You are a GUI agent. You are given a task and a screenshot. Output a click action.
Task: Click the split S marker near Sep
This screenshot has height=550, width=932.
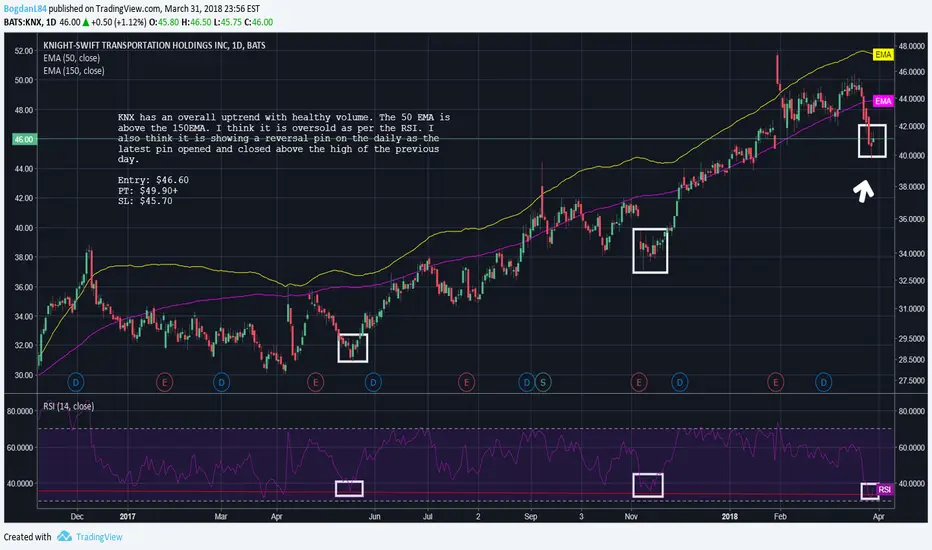pos(543,382)
